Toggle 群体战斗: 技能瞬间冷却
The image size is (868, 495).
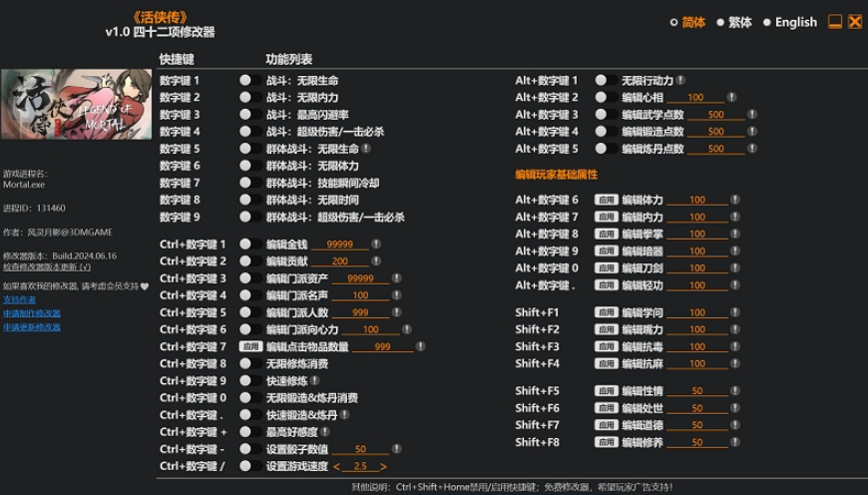click(250, 183)
